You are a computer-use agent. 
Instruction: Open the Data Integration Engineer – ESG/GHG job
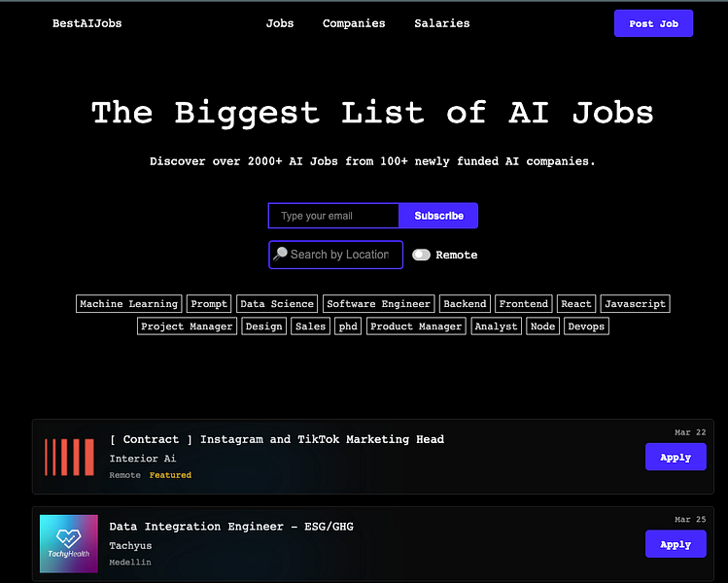coord(231,527)
